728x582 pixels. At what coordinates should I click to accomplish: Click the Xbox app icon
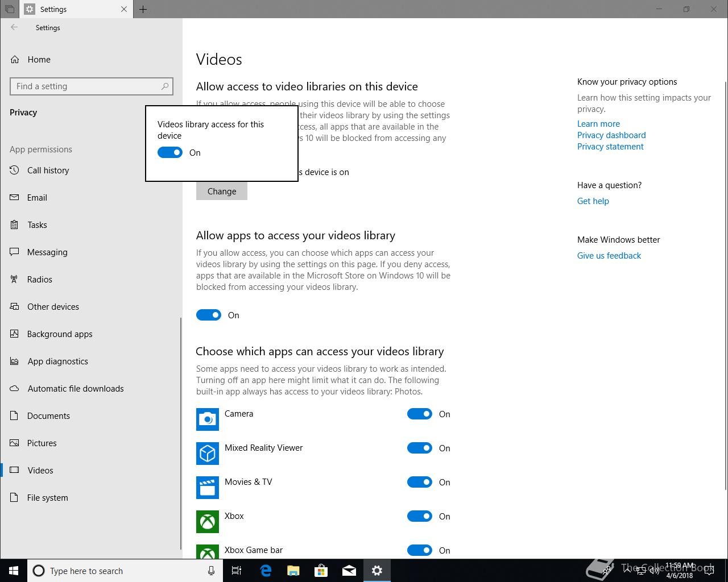[x=208, y=522]
